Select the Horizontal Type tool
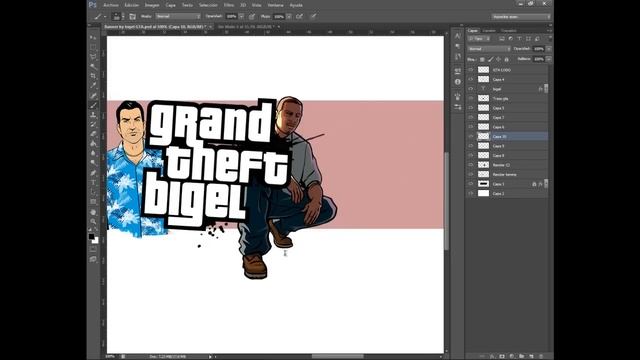Image resolution: width=640 pixels, height=360 pixels. pos(93,182)
